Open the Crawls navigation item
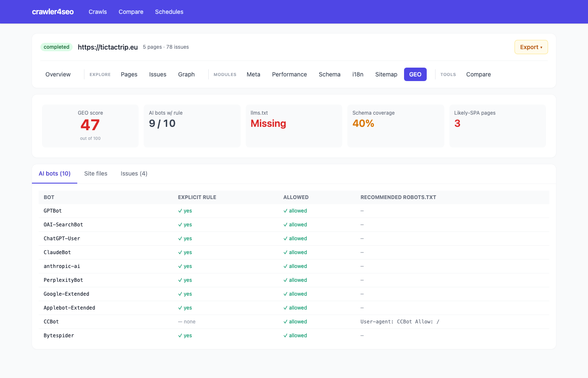 coord(98,12)
